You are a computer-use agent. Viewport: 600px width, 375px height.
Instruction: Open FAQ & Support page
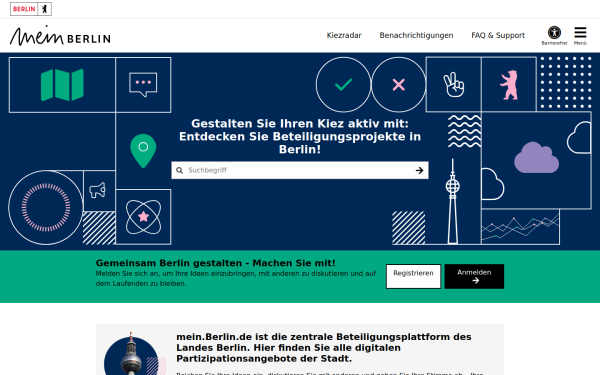point(498,35)
